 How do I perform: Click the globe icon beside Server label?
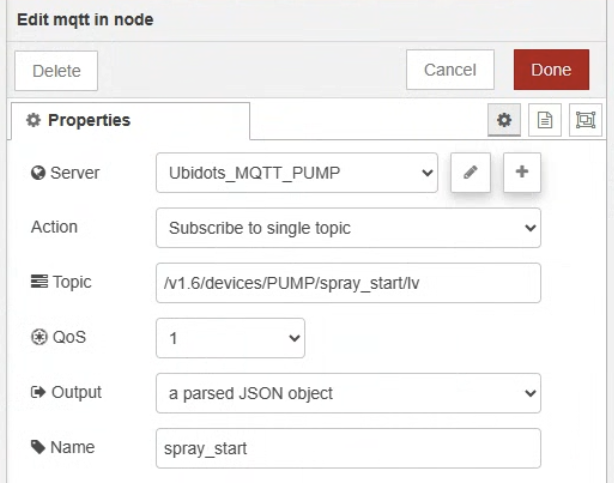coord(38,173)
